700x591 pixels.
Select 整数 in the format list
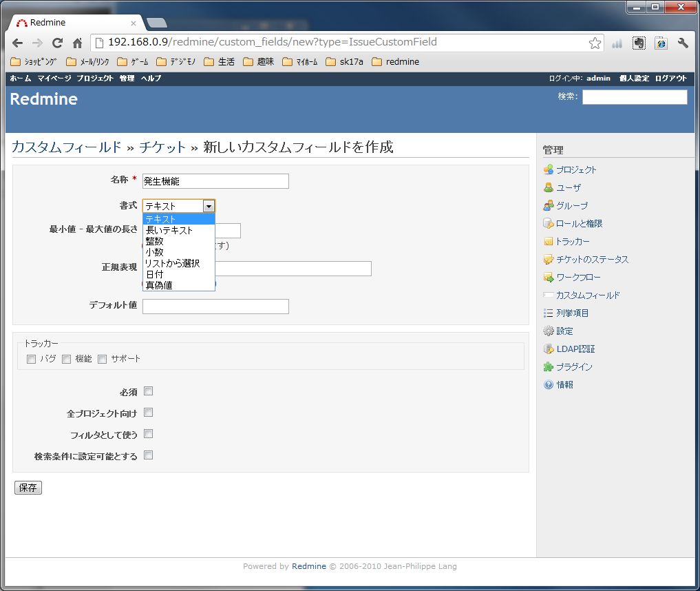click(178, 241)
